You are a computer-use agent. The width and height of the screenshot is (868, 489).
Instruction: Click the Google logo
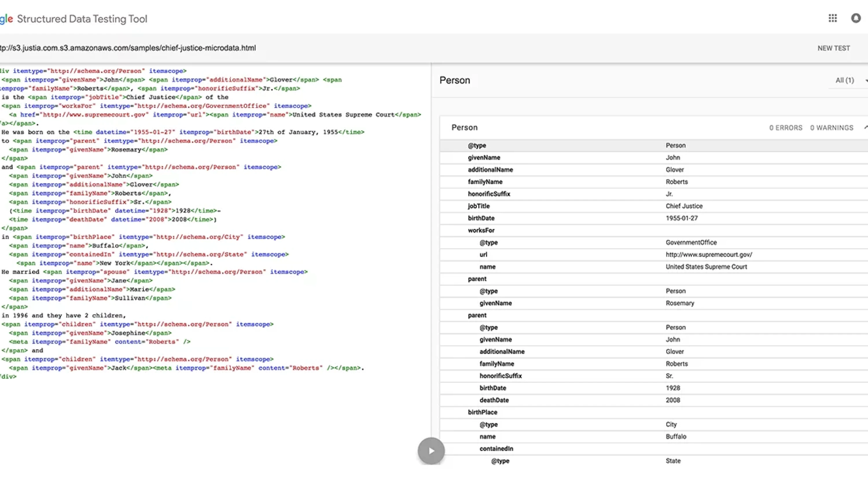(x=6, y=19)
